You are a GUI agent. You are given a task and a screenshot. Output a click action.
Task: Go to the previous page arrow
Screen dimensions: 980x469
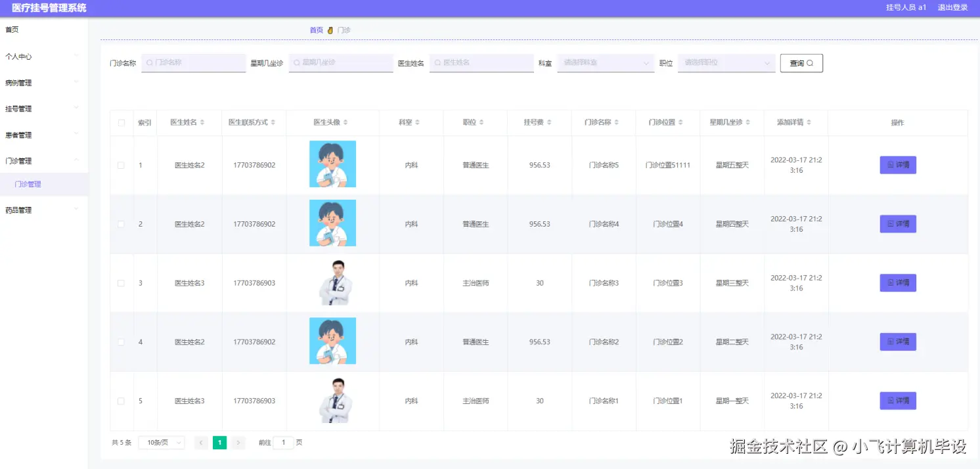(201, 443)
